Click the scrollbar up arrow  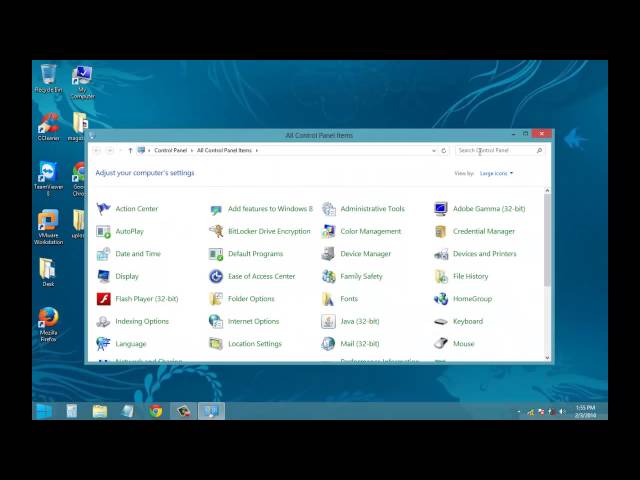[x=547, y=191]
